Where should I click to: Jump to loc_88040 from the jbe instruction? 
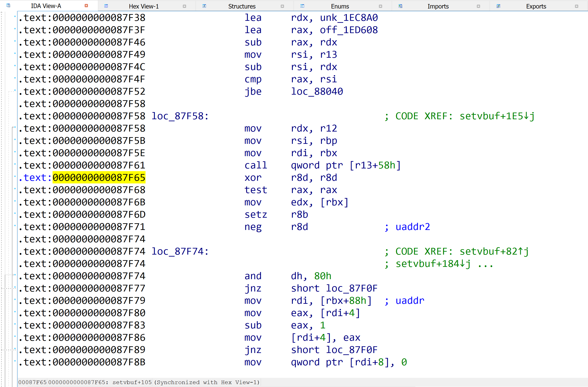pos(317,91)
